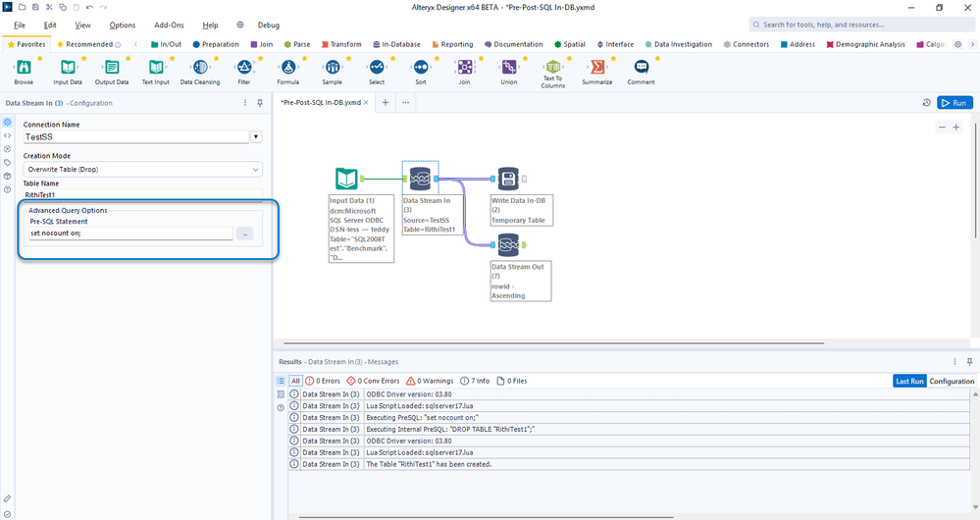Open Configuration panel kebab menu
This screenshot has width=980, height=520.
click(x=245, y=103)
